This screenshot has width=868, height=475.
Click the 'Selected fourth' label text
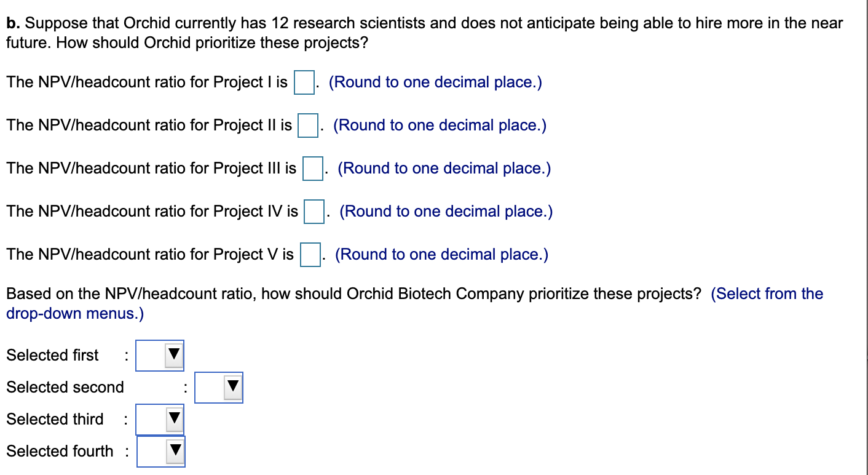pyautogui.click(x=60, y=452)
